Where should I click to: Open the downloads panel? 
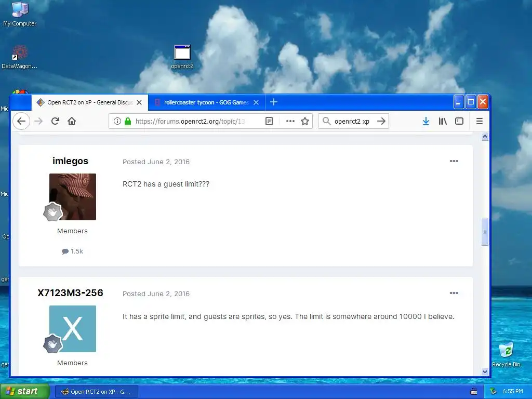click(426, 121)
